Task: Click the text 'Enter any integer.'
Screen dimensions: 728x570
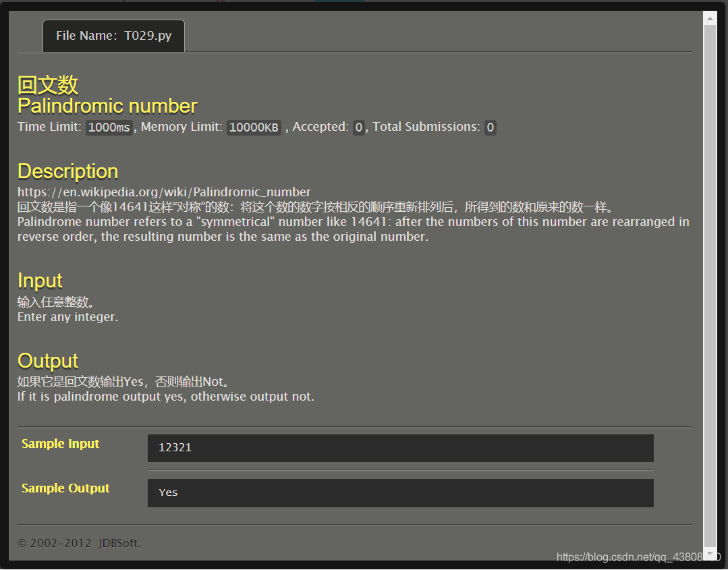Action: click(67, 317)
